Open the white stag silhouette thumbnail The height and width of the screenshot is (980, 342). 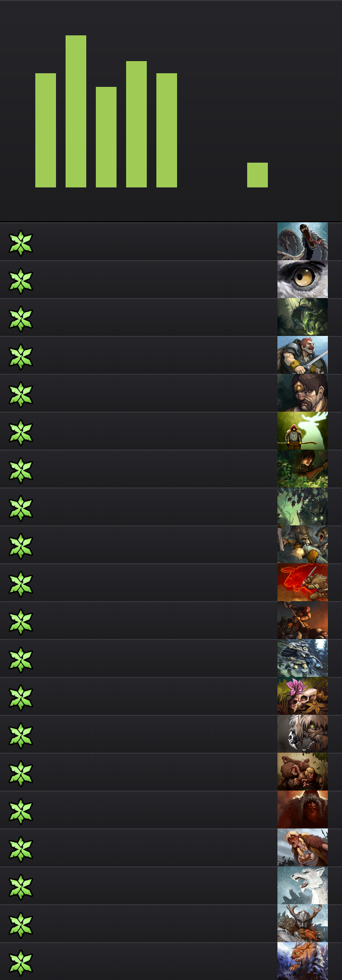pos(303,431)
